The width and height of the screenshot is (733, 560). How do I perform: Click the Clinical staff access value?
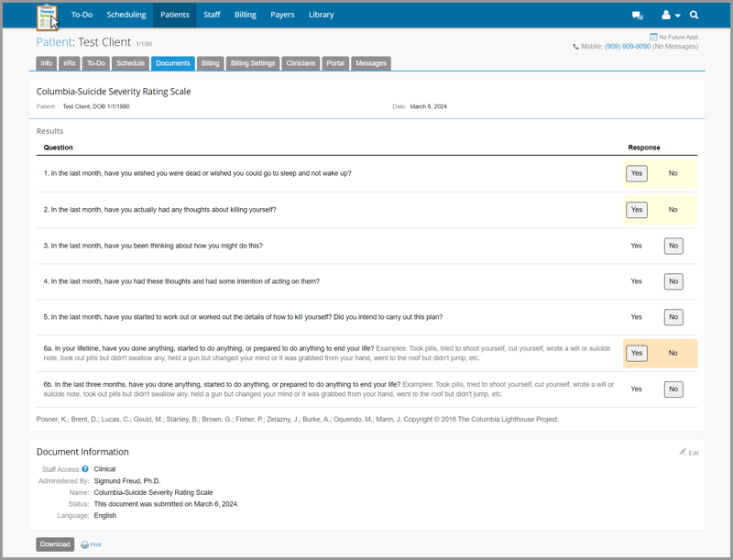pyautogui.click(x=104, y=469)
